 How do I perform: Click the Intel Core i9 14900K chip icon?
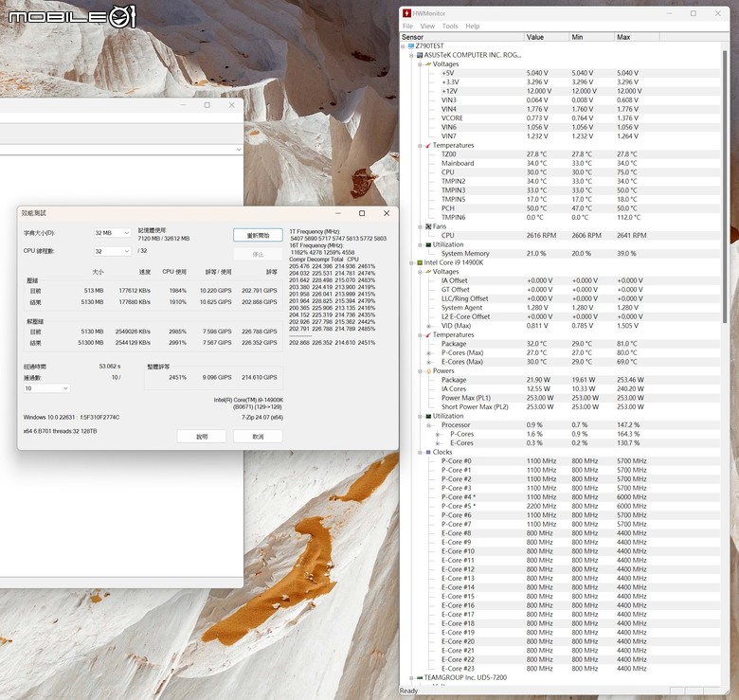pyautogui.click(x=420, y=262)
